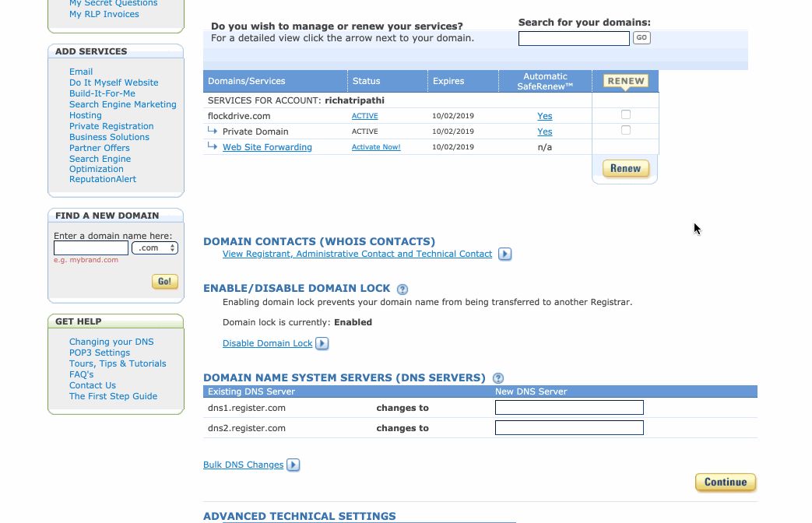Click Domains/Services column header

(x=247, y=81)
